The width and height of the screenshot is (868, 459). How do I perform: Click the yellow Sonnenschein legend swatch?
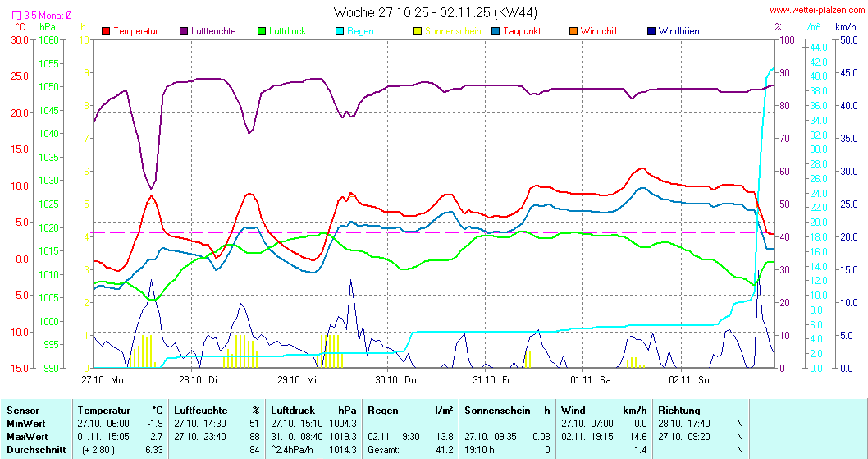418,31
